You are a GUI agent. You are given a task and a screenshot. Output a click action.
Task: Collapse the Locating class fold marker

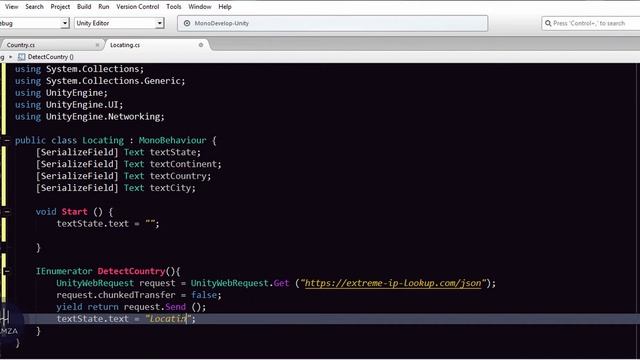pos(7,140)
